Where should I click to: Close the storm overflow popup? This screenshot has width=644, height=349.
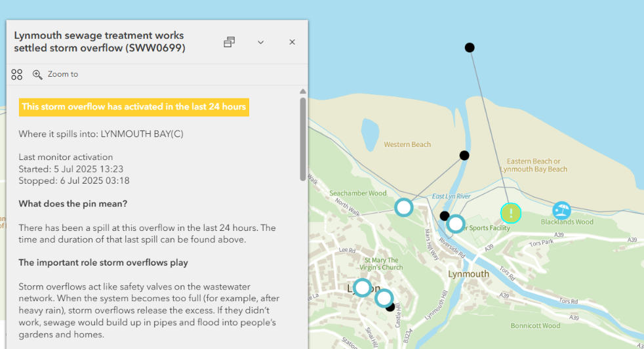pos(292,42)
